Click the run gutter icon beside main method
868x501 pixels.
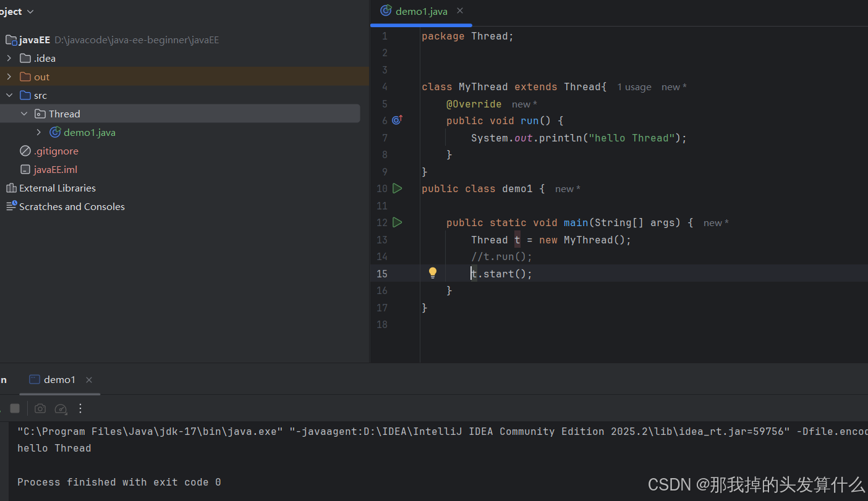click(x=398, y=222)
